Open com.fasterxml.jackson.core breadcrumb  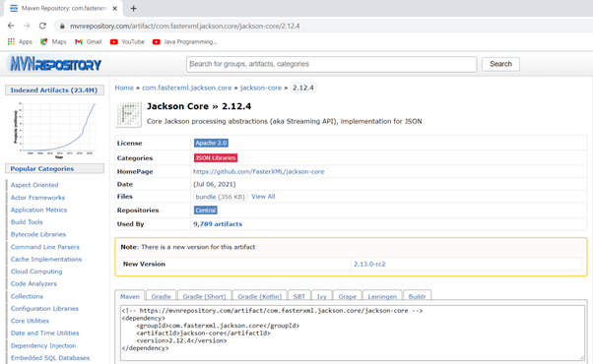[x=187, y=88]
